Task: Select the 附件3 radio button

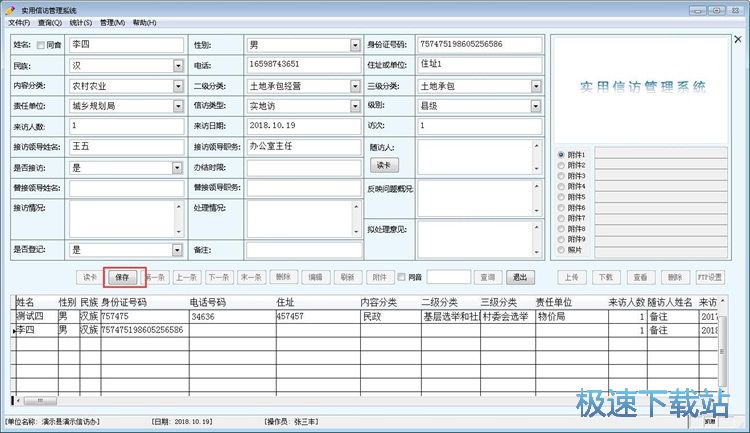Action: [x=561, y=176]
